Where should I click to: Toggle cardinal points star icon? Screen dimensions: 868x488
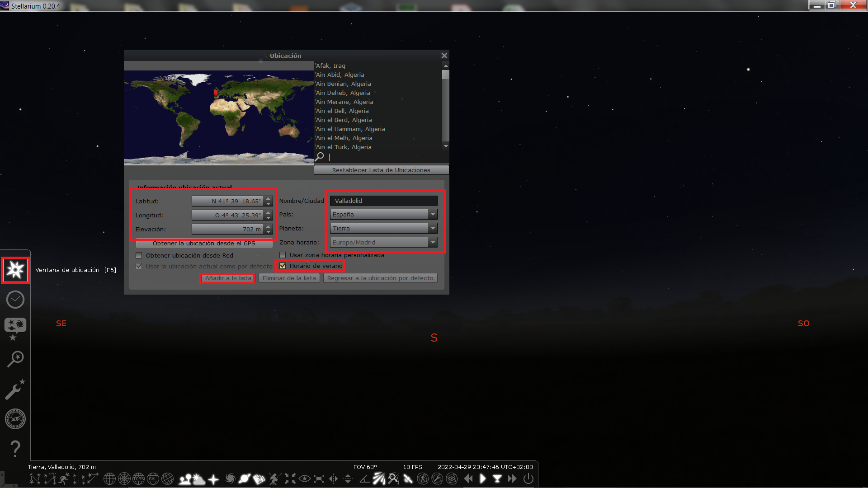tap(213, 479)
